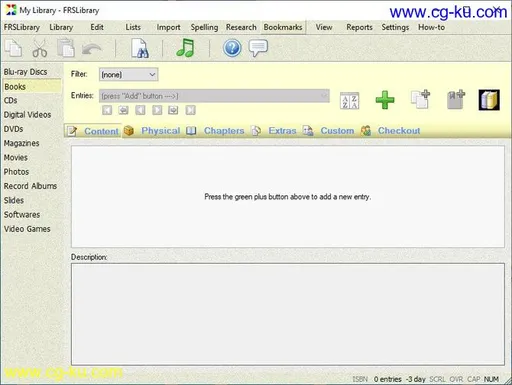Click the A-Z sort entries icon
Image resolution: width=512 pixels, height=385 pixels.
pos(349,101)
